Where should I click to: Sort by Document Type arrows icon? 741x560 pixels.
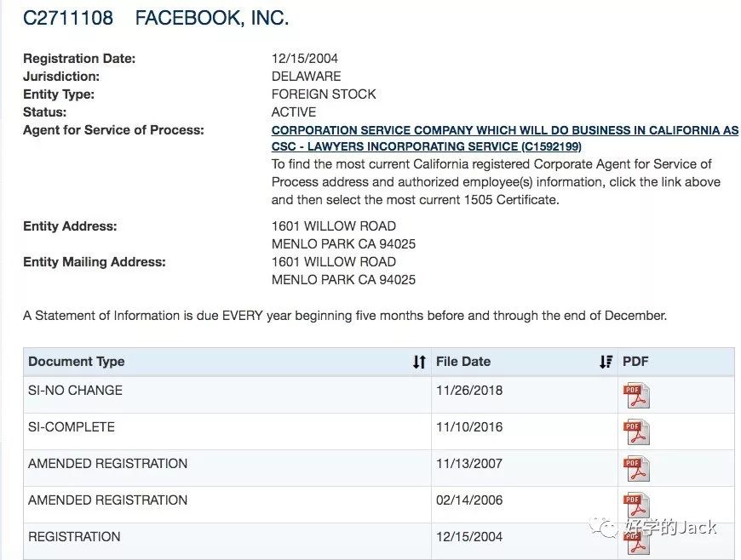[418, 362]
